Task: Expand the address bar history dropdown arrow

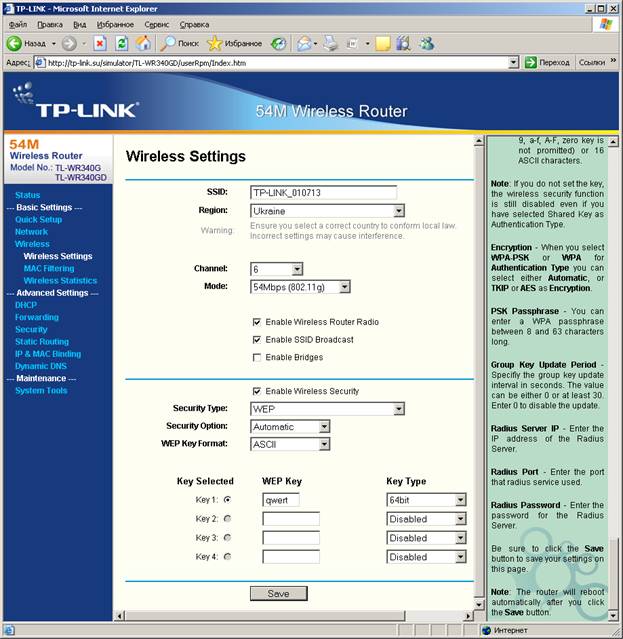Action: (513, 63)
